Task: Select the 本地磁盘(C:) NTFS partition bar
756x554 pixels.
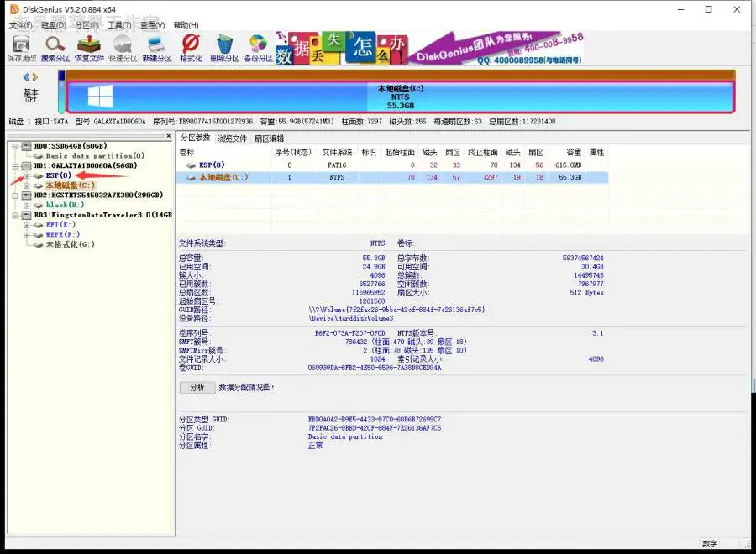Action: (400, 97)
